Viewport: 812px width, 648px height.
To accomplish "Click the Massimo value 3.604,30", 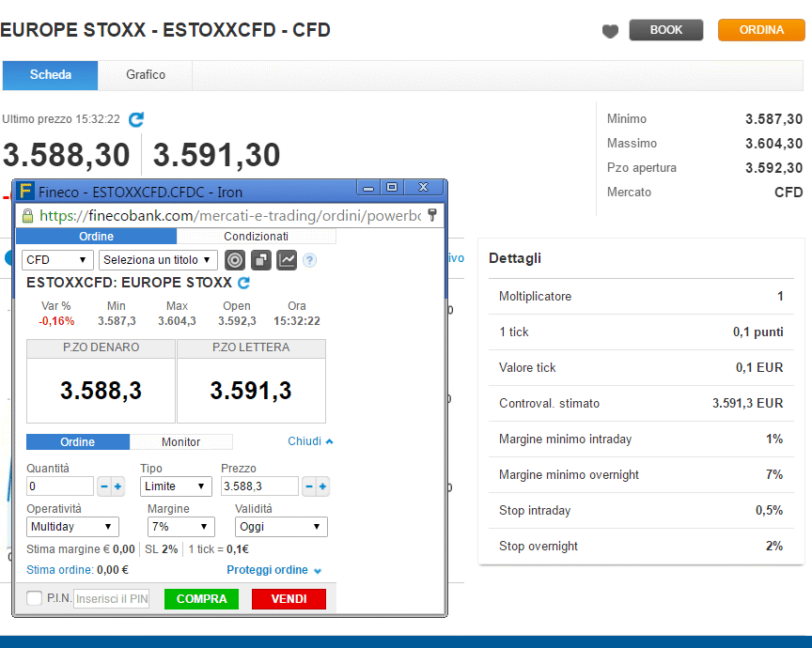I will [x=773, y=144].
